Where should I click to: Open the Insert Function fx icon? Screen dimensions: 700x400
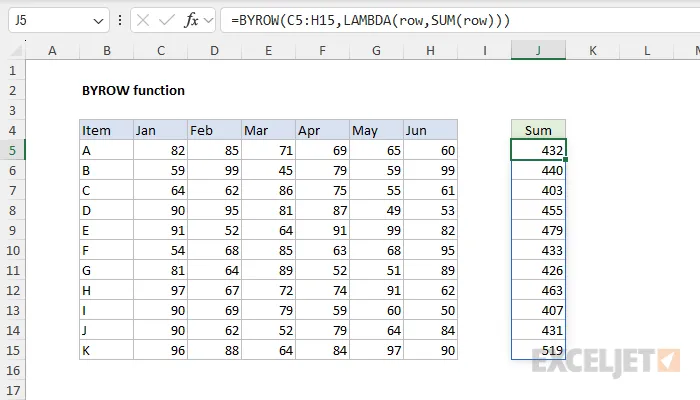tap(191, 20)
